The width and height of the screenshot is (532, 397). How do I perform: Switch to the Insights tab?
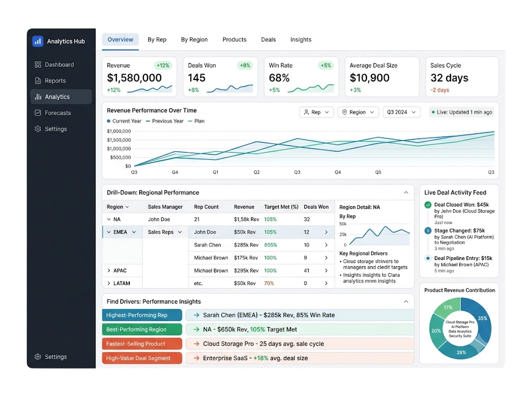point(301,39)
